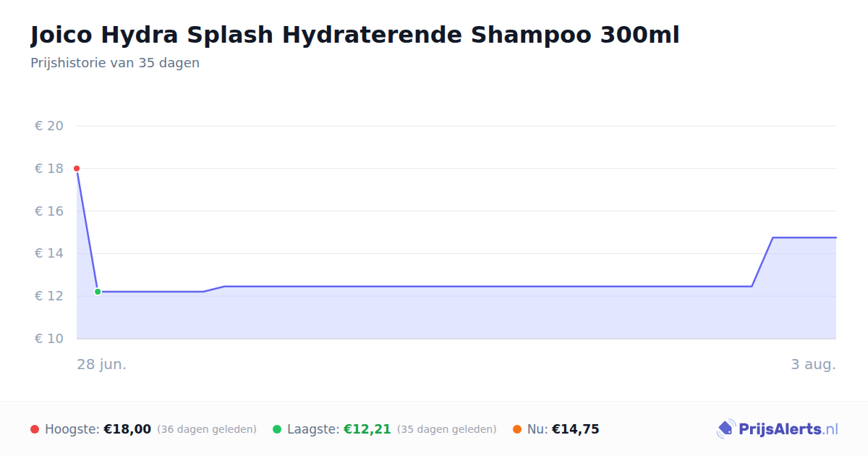Click the orange dot beside Nu
This screenshot has height=456, width=868.
(517, 429)
